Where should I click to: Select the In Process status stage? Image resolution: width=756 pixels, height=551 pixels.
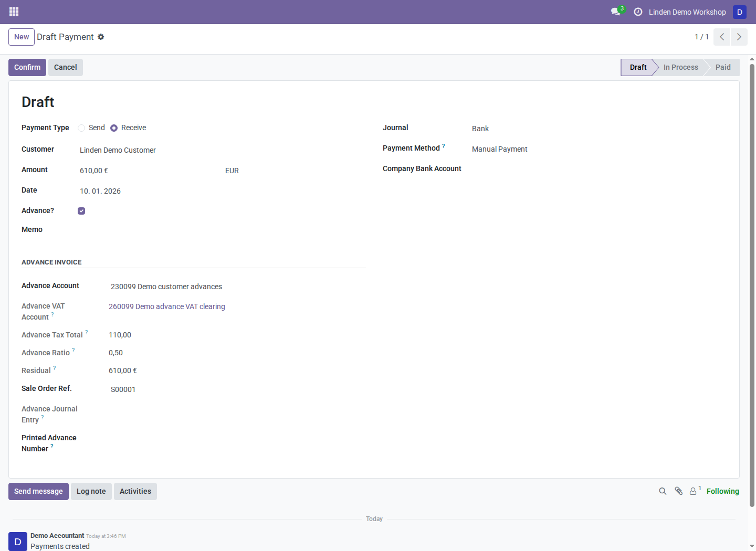pos(680,67)
